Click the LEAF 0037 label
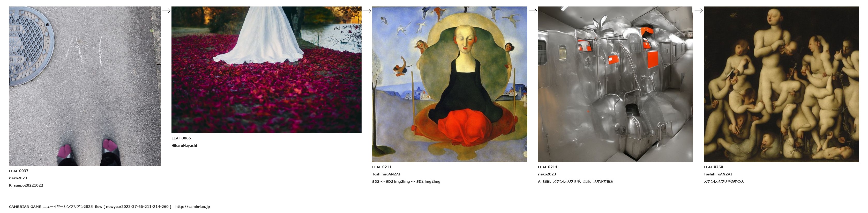Screen dimensions: 868x213 (x=19, y=171)
